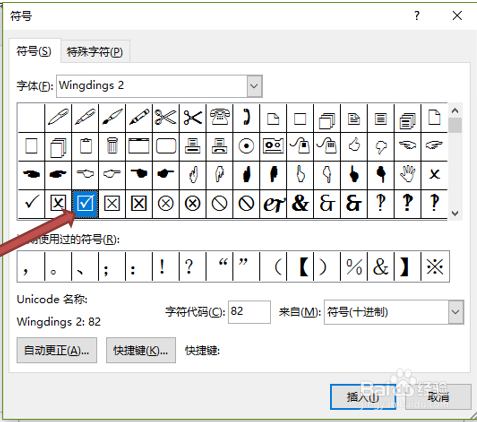The image size is (477, 422).
Task: Pick the recently used colon symbol
Action: [139, 267]
